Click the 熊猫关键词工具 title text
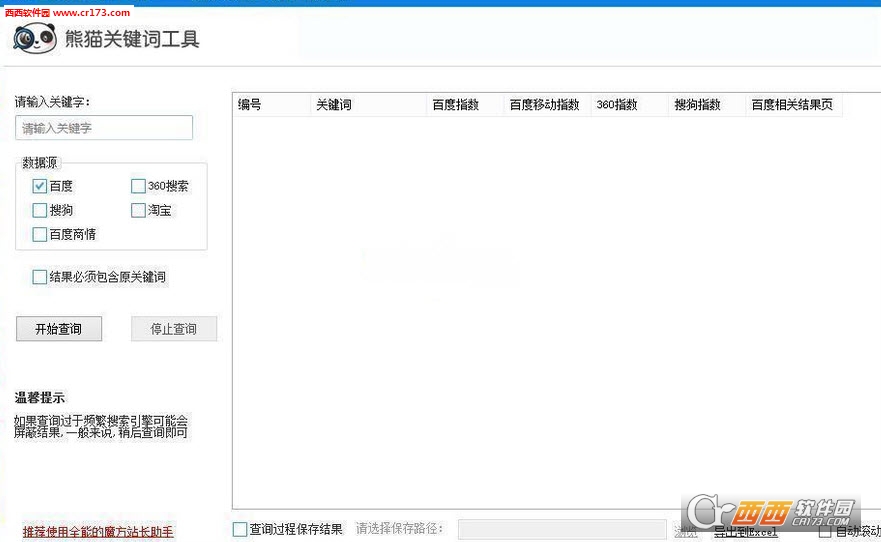Screen dimensions: 881x542 pyautogui.click(x=132, y=39)
